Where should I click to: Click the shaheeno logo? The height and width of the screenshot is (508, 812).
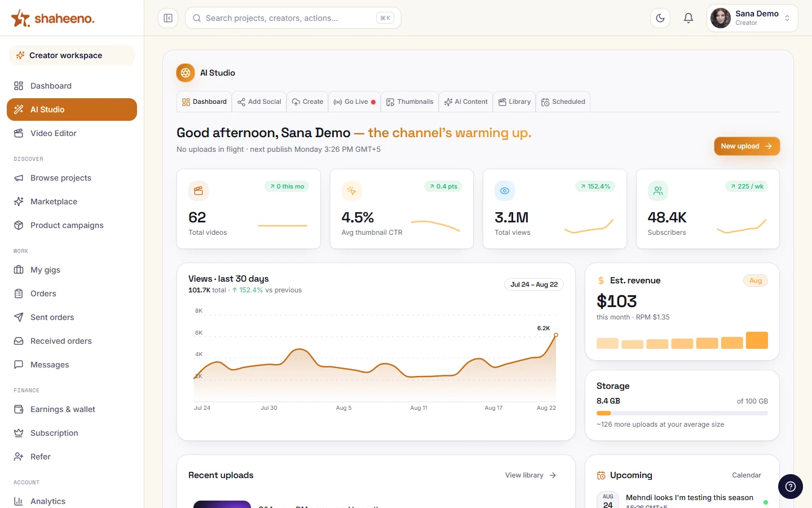click(x=52, y=18)
